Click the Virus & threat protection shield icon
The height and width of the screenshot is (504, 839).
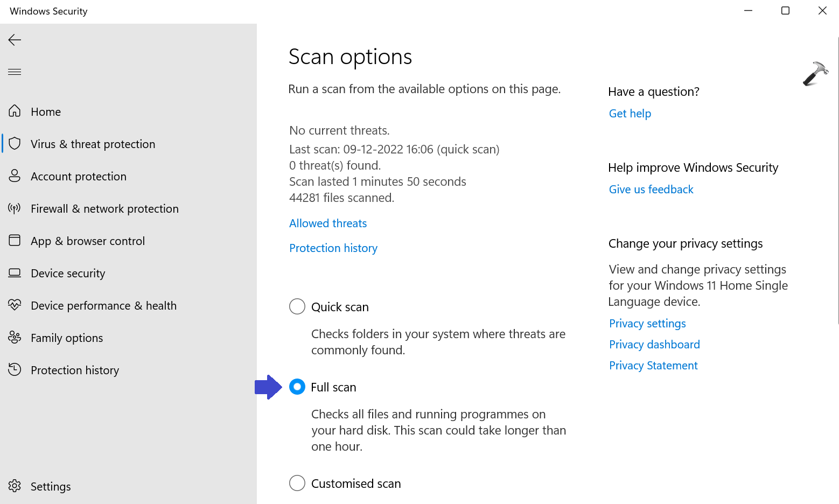pyautogui.click(x=15, y=144)
